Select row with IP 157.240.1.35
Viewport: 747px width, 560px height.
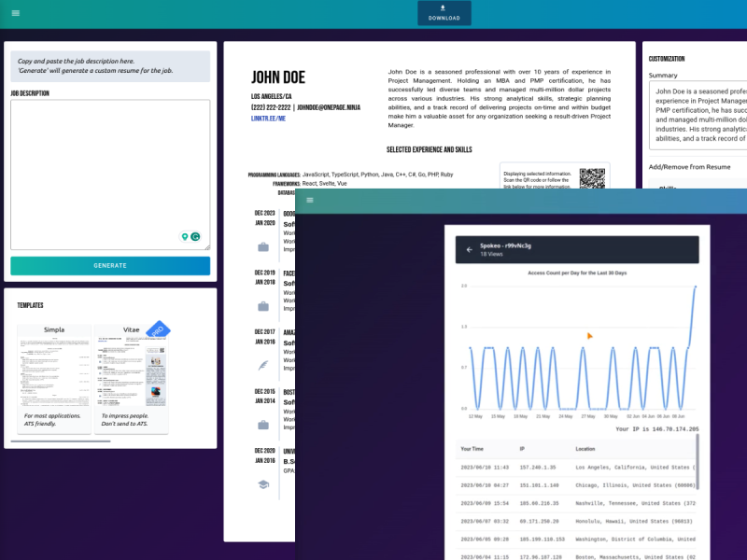point(575,468)
